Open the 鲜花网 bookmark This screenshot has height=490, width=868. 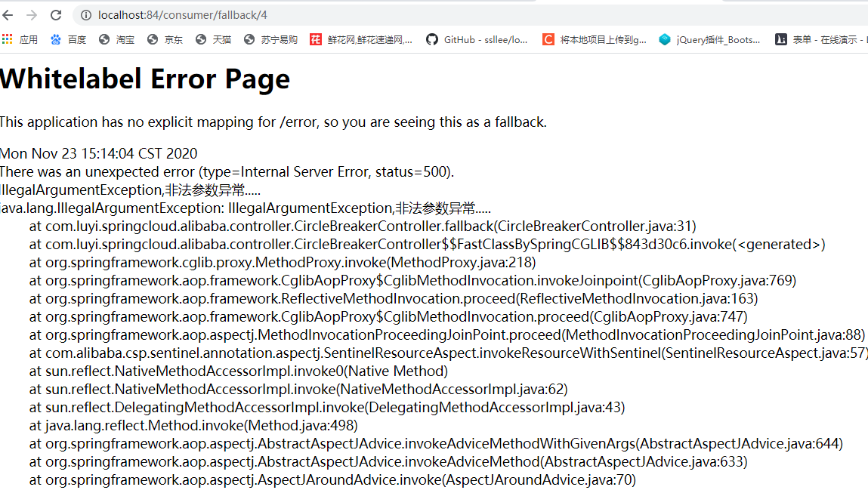point(361,39)
